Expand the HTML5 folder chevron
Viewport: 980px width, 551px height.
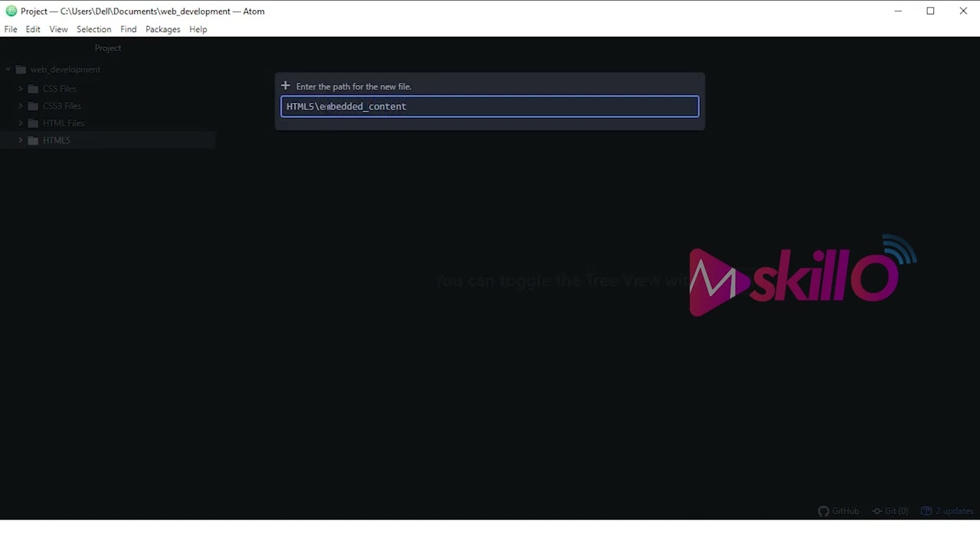click(x=21, y=141)
